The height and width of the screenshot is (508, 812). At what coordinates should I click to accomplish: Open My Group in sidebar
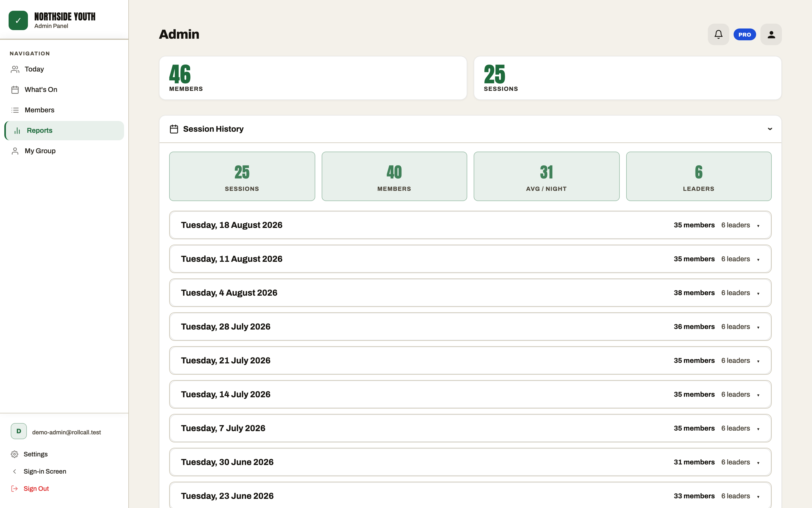(x=64, y=151)
